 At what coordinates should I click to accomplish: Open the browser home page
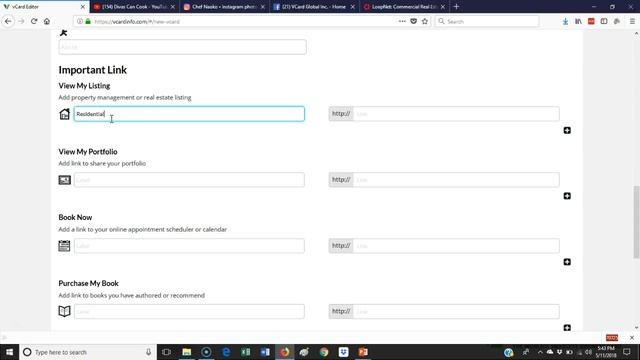point(47,21)
